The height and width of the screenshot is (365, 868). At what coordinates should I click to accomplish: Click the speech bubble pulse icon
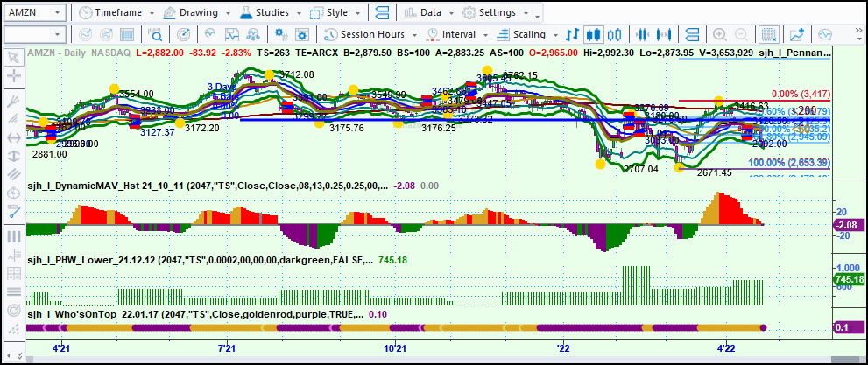825,34
